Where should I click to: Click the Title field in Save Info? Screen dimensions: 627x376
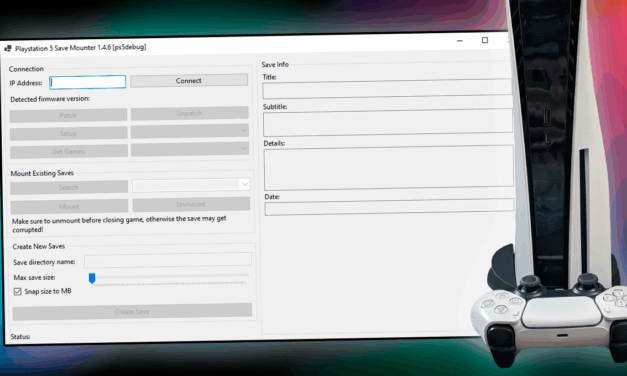click(387, 88)
